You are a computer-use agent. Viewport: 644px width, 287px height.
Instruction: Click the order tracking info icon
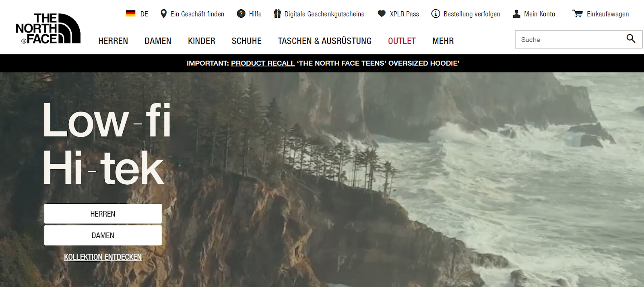[436, 14]
